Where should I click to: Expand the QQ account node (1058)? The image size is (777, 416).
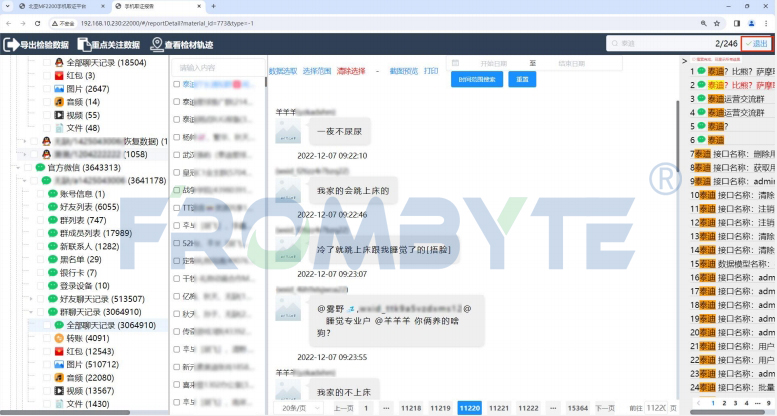pos(24,154)
